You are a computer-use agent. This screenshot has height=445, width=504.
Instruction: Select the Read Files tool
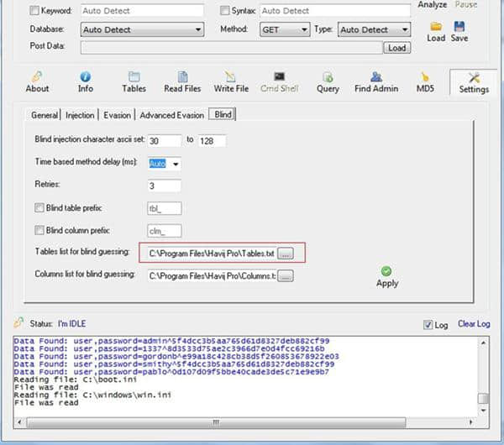tap(183, 76)
